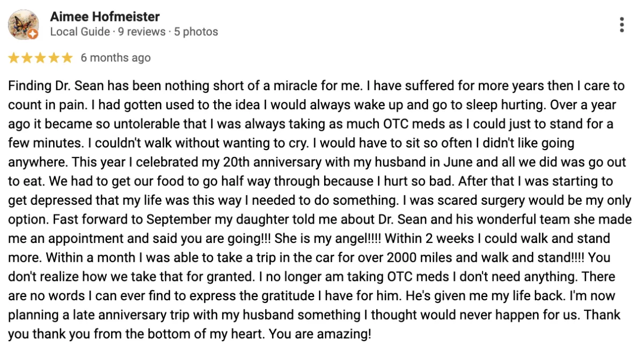
Task: View the reviewer's "5 photos"
Action: click(196, 32)
